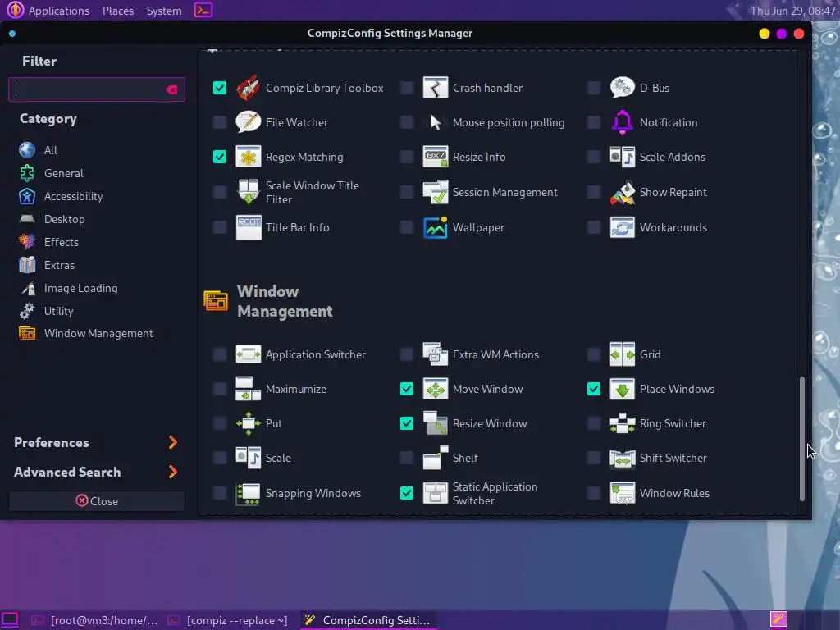The image size is (840, 630).
Task: Clear the filter text with backspace icon
Action: click(x=172, y=89)
